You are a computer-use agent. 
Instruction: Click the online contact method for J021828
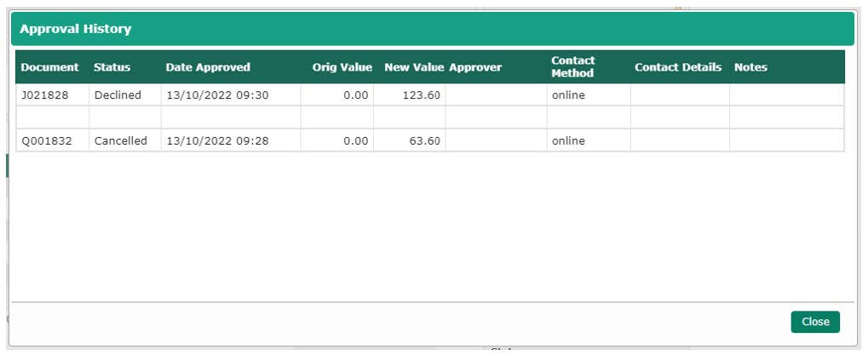568,95
